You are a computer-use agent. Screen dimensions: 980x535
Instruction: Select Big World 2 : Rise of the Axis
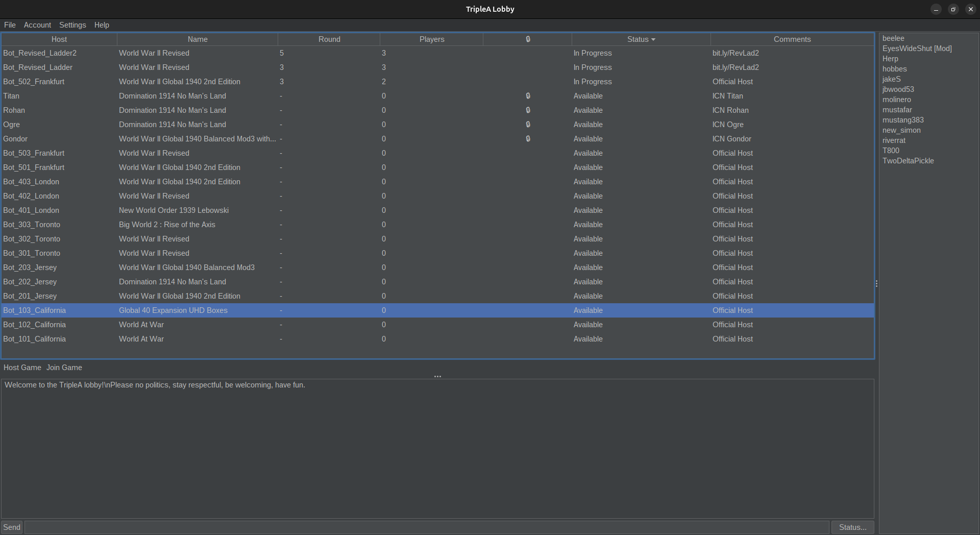437,225
